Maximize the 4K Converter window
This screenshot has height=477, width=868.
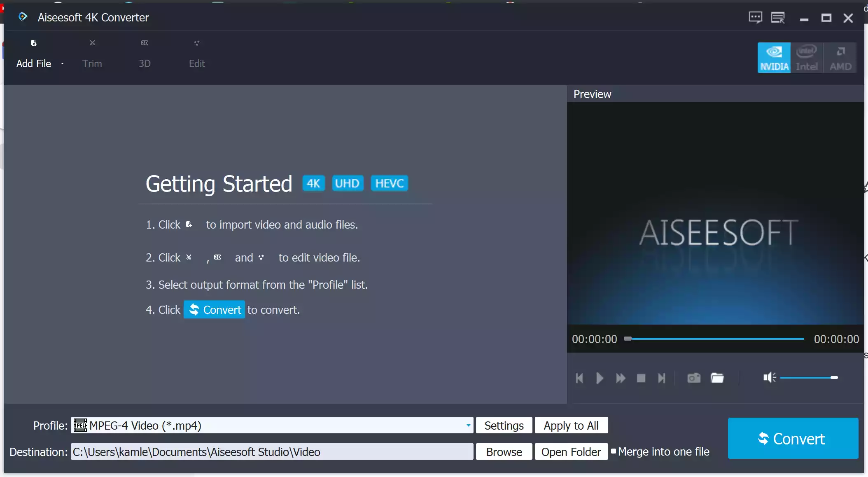point(826,18)
